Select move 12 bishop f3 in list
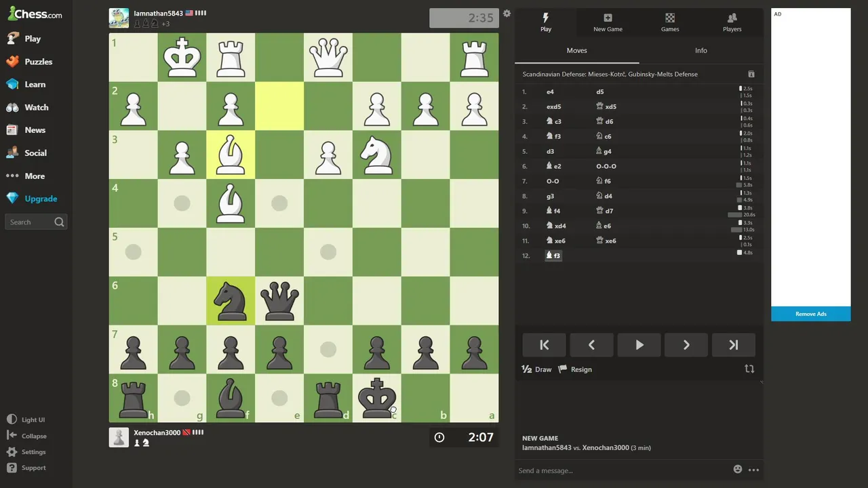This screenshot has width=868, height=488. (x=553, y=256)
